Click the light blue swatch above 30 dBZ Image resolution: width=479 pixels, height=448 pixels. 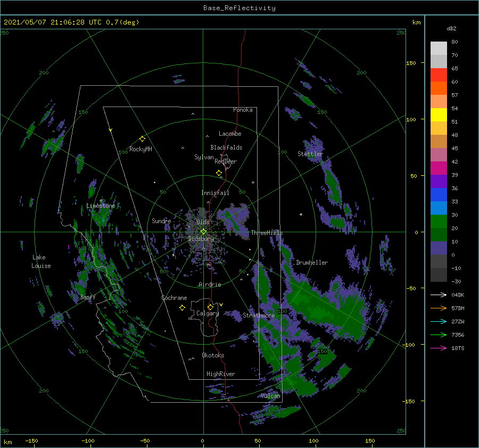439,208
